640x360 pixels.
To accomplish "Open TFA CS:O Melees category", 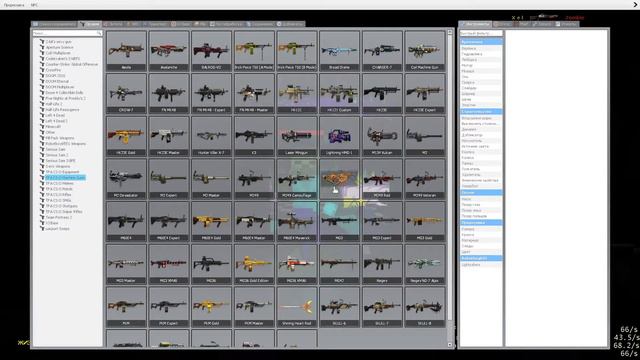I will (60, 183).
